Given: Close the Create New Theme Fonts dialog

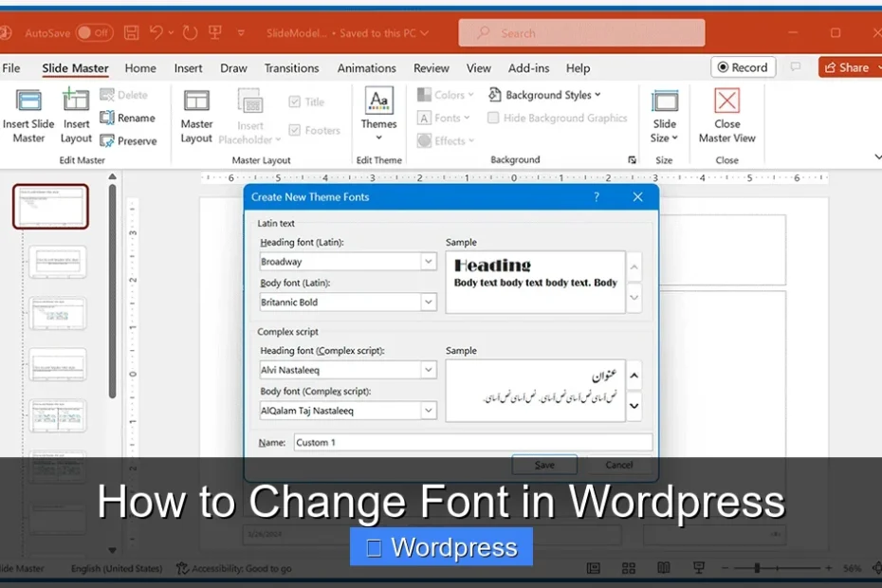Looking at the screenshot, I should click(x=637, y=197).
